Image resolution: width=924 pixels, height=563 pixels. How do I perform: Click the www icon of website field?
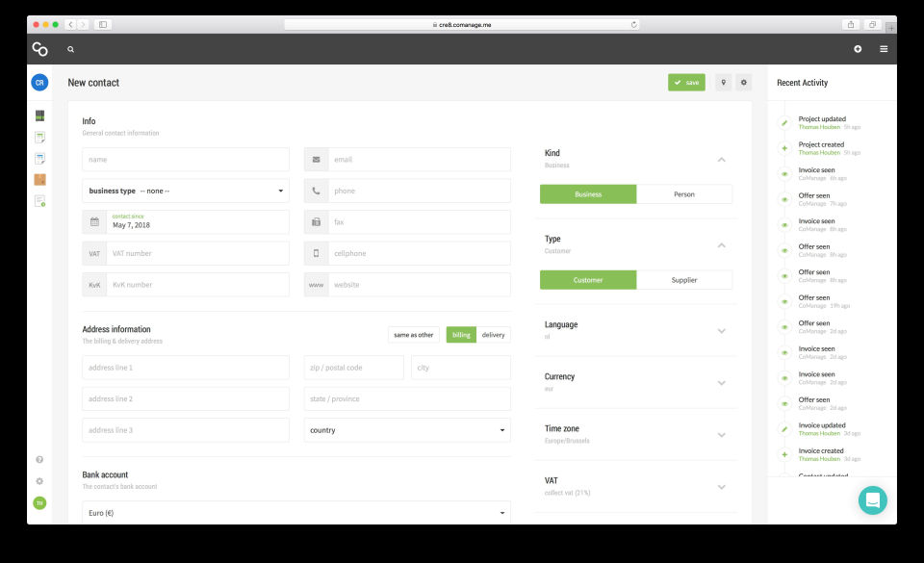click(x=317, y=285)
